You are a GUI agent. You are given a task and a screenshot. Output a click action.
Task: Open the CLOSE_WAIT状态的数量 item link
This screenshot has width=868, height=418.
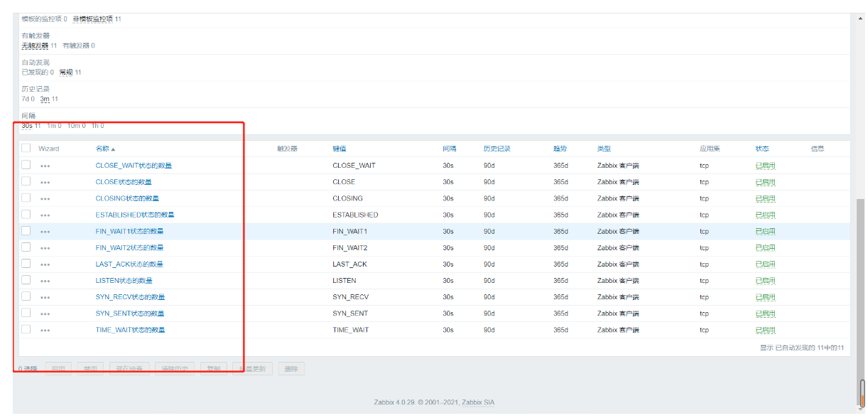pyautogui.click(x=134, y=166)
